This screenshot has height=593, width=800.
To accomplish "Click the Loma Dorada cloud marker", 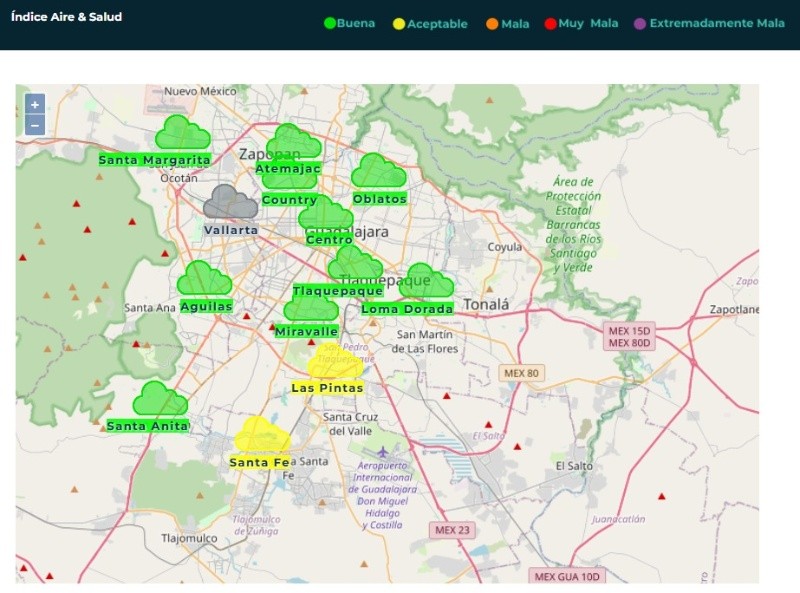I will 428,281.
